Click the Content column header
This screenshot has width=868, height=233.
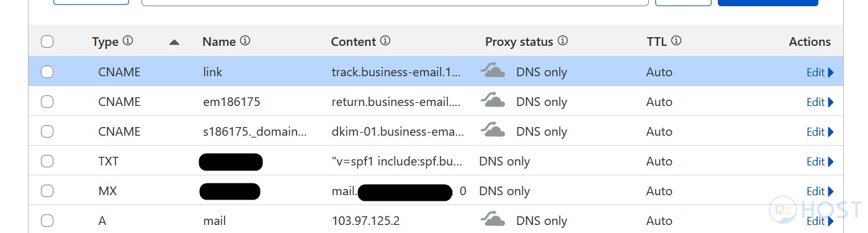(x=354, y=42)
